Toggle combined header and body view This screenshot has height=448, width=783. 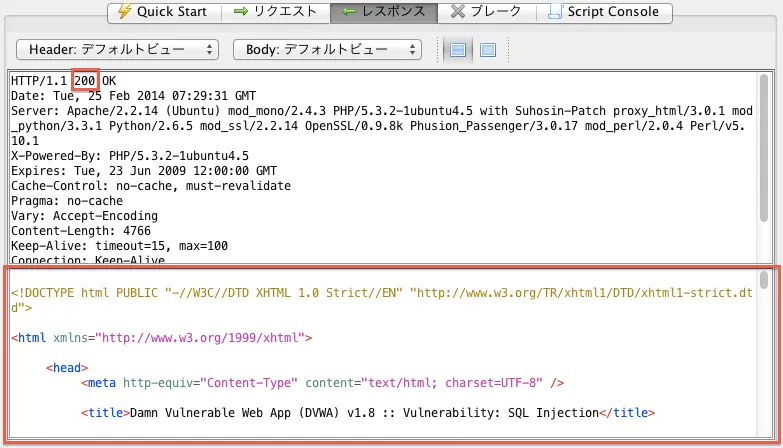487,49
